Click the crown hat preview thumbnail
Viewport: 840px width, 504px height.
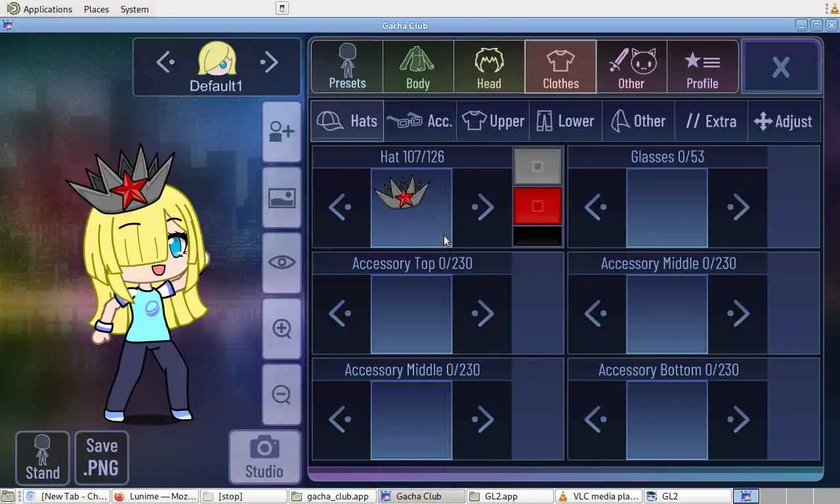(x=411, y=207)
